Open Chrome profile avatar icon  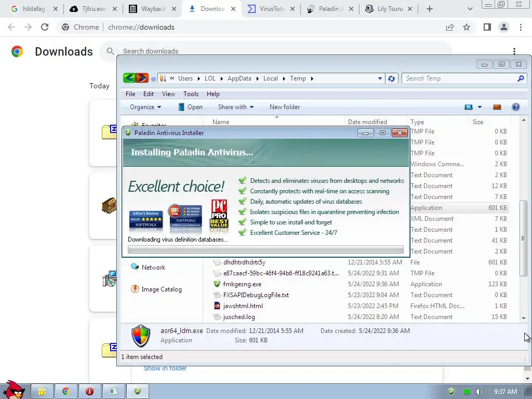tap(504, 27)
